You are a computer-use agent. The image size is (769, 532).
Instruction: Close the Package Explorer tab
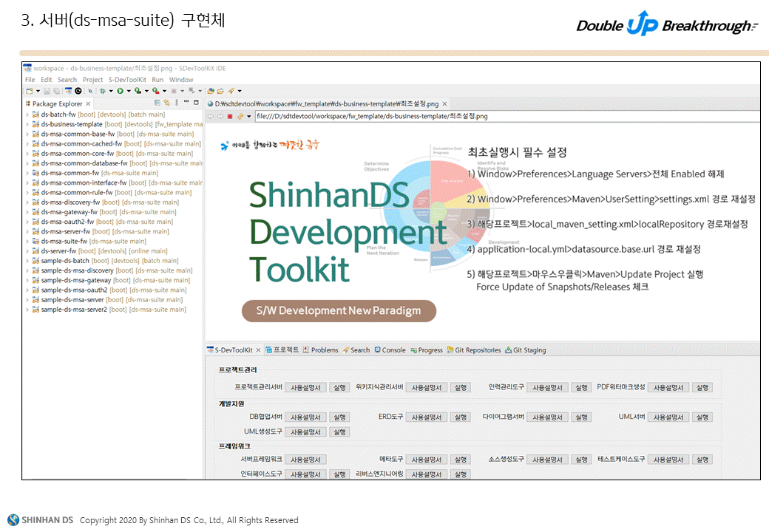88,104
